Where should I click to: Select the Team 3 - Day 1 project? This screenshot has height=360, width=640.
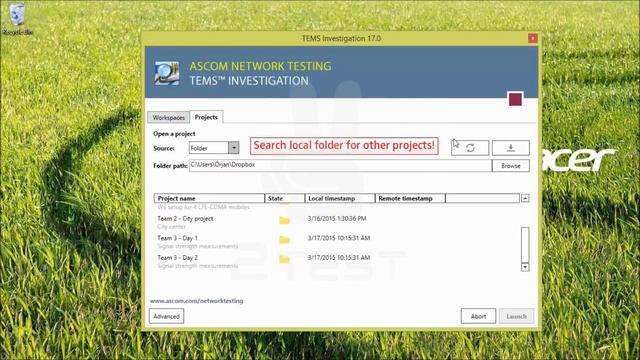(x=337, y=242)
